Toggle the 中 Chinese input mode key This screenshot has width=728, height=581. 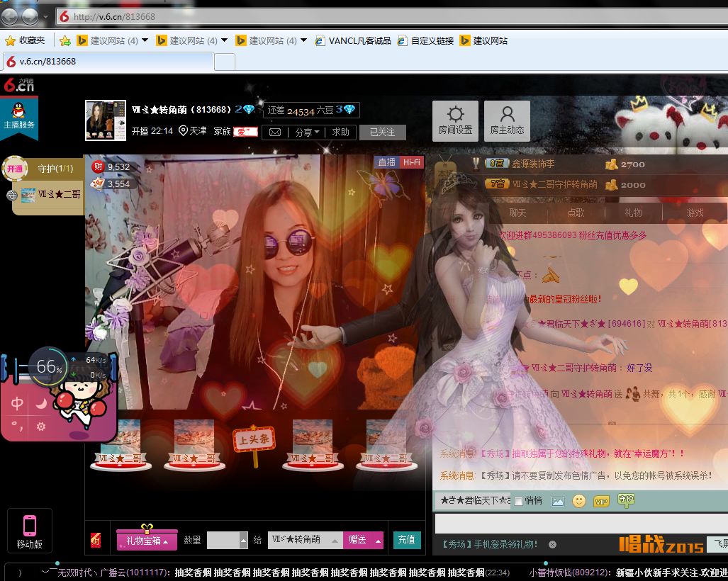coord(17,403)
